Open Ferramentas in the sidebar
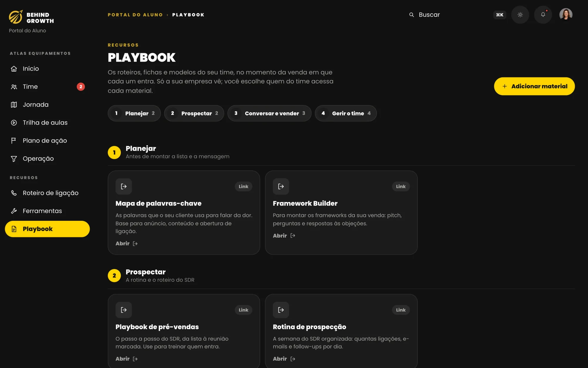The image size is (588, 368). [x=47, y=211]
